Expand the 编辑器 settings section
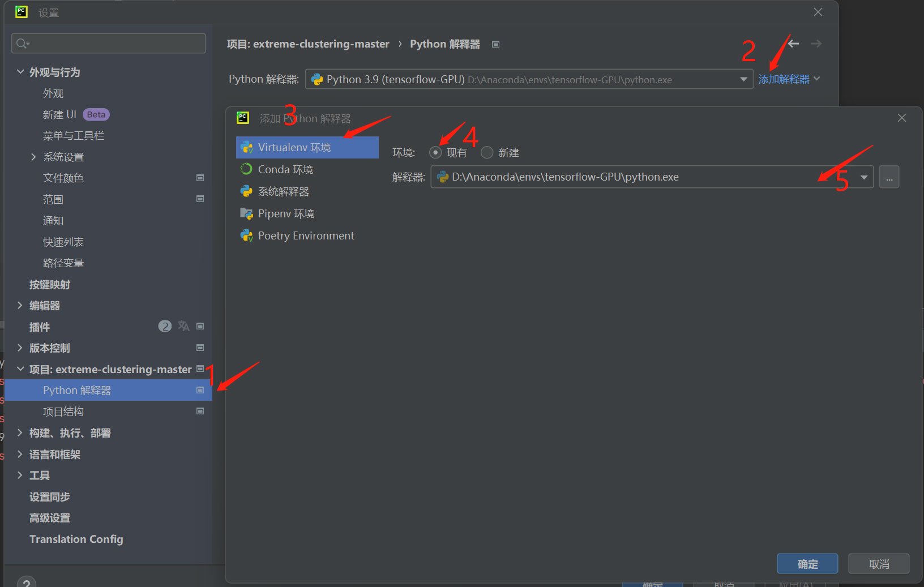This screenshot has height=587, width=924. pyautogui.click(x=20, y=306)
